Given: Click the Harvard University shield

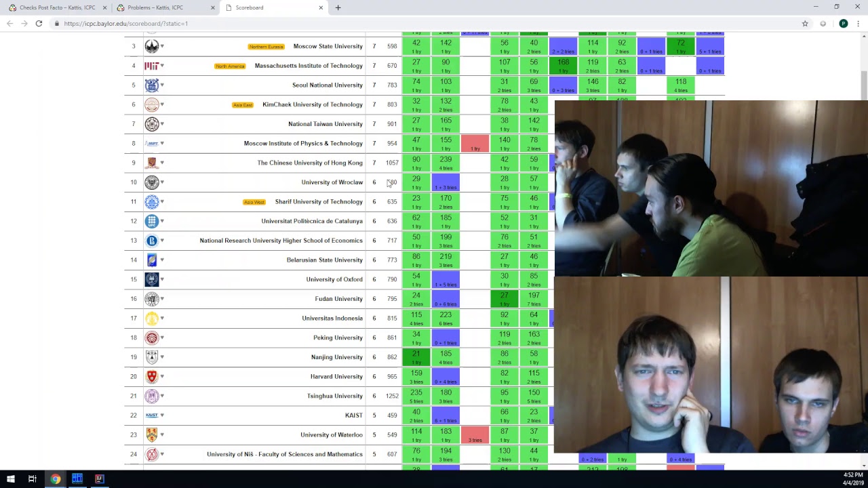Looking at the screenshot, I should tap(152, 376).
